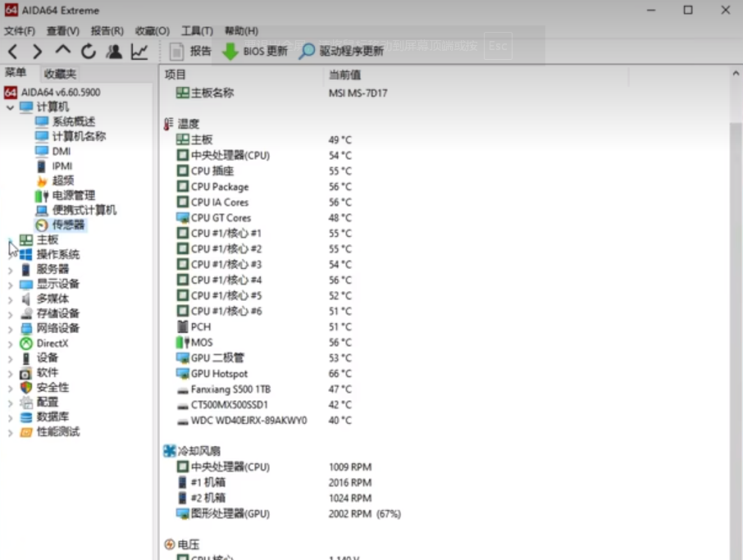This screenshot has height=560, width=743.
Task: Select the 系统概述 tree icon
Action: point(42,122)
